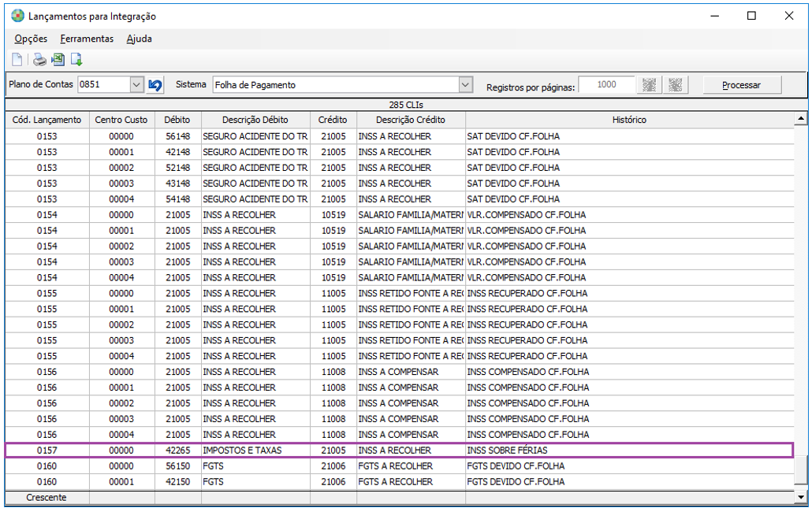
Task: Open the Opções menu
Action: coord(31,39)
